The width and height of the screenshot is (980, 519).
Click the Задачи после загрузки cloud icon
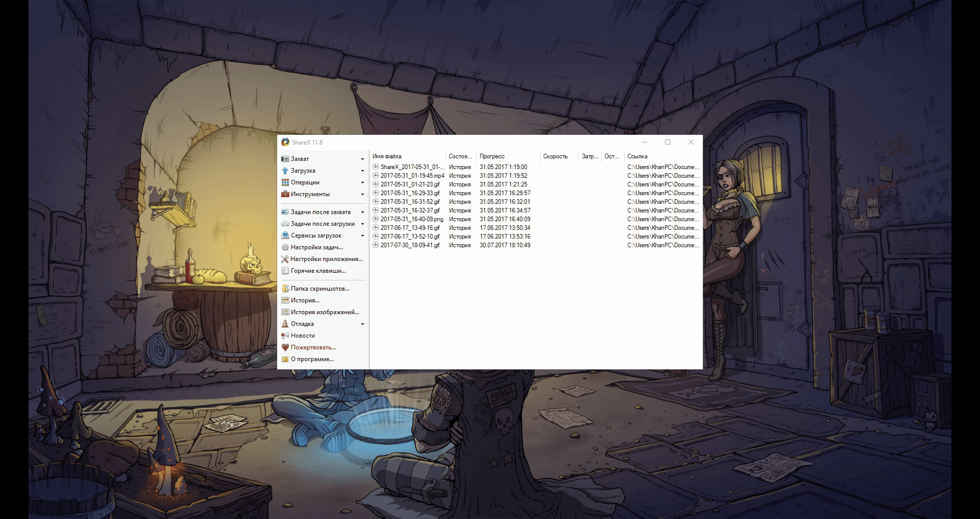[x=285, y=224]
